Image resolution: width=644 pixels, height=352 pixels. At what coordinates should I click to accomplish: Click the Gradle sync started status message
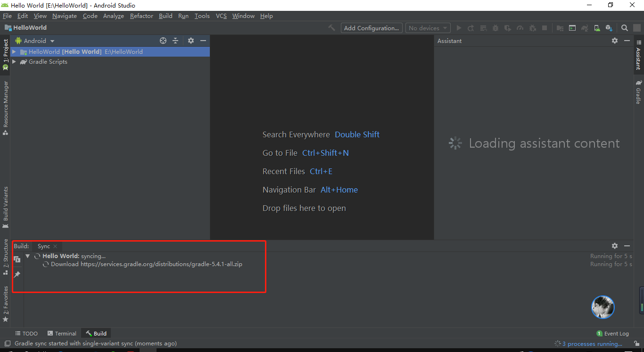tap(96, 344)
